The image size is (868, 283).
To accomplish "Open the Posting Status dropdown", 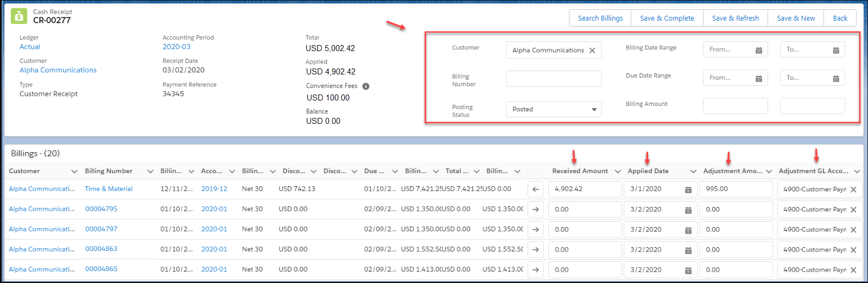I will coord(554,109).
